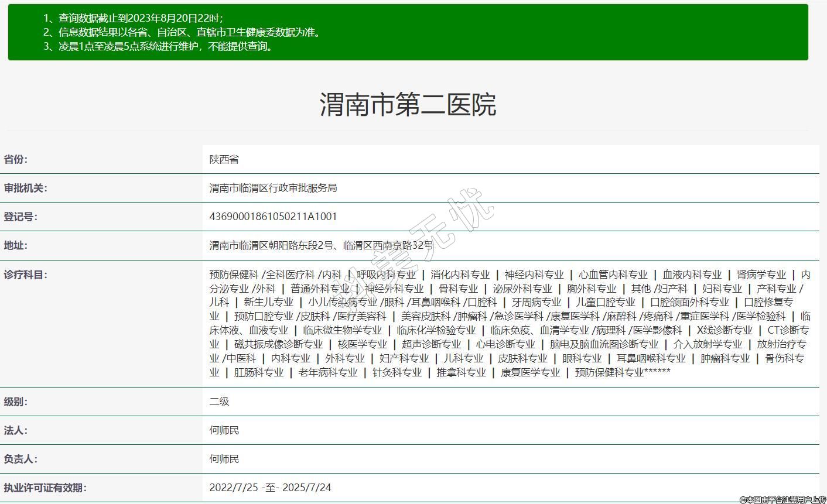Click 磁共振成像诊断专业 in departments list

[278, 344]
